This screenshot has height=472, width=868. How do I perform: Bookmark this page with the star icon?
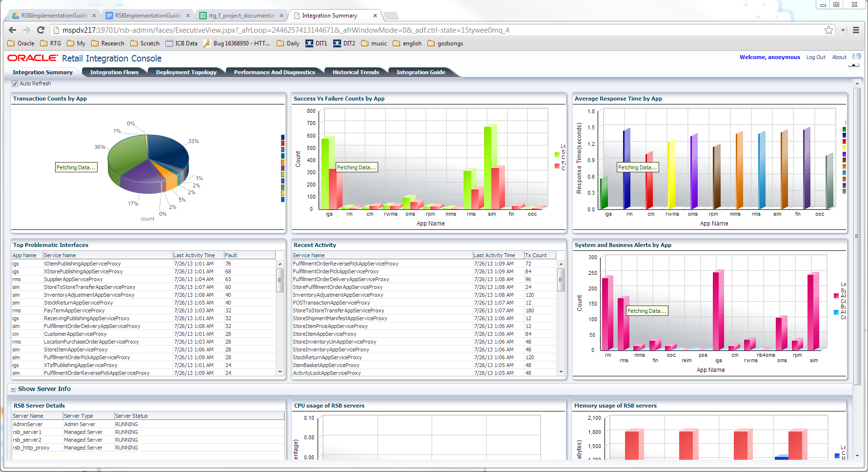(x=828, y=30)
